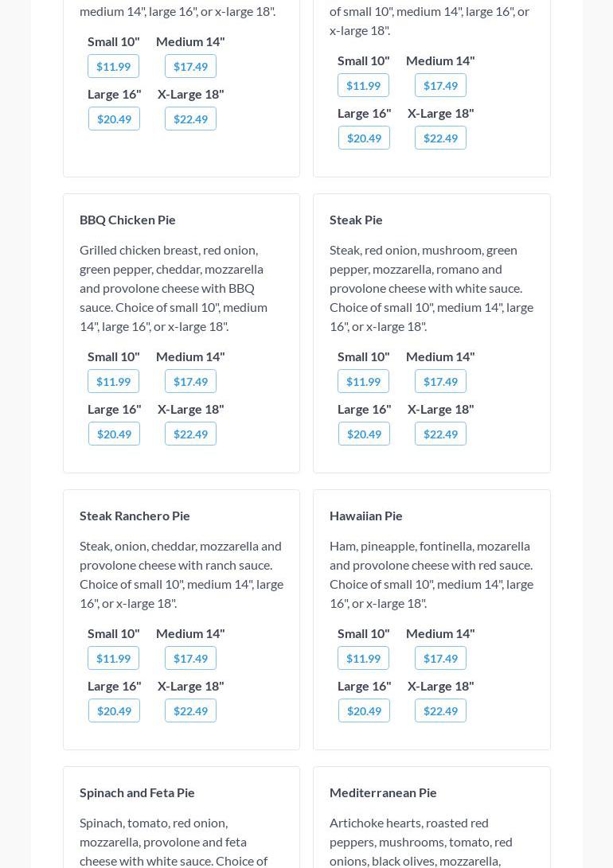Choose Steak Ranchero Pie Large 16" $20.49
The image size is (613, 868).
coord(114,710)
